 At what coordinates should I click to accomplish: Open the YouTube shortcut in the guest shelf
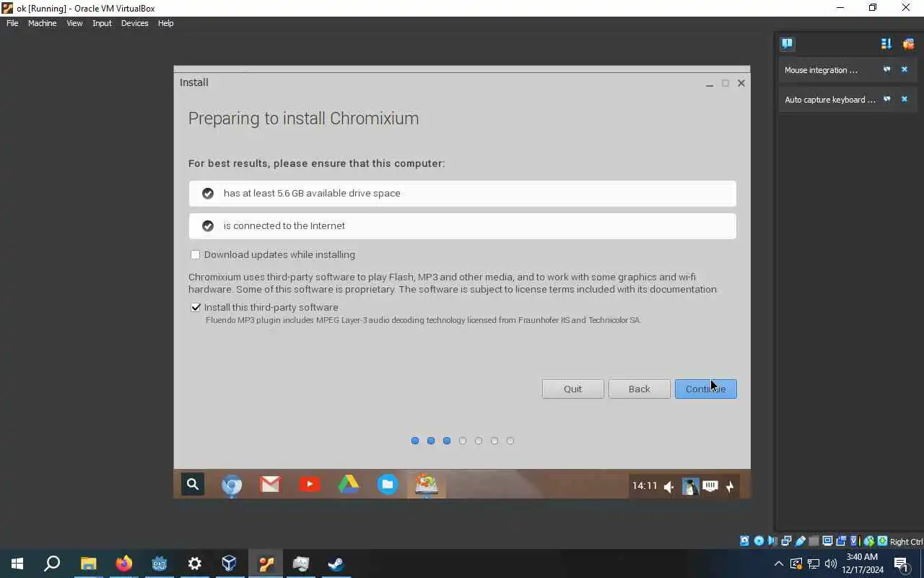[309, 485]
